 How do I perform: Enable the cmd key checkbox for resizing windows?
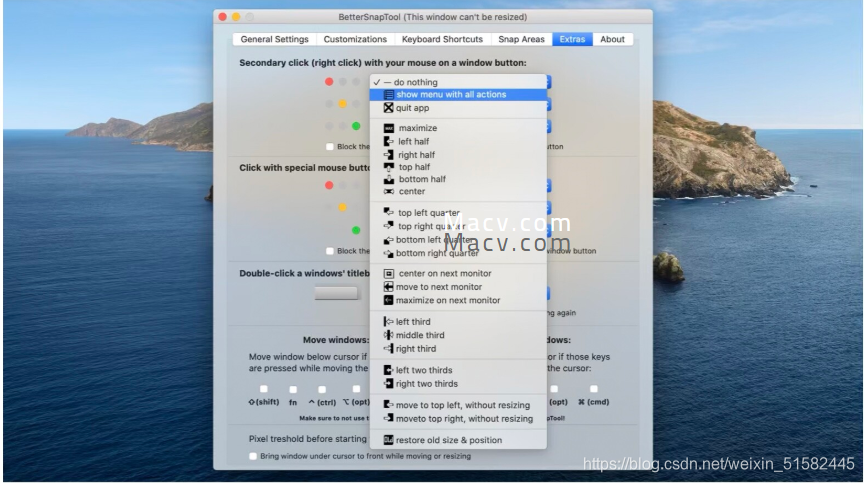click(x=594, y=389)
